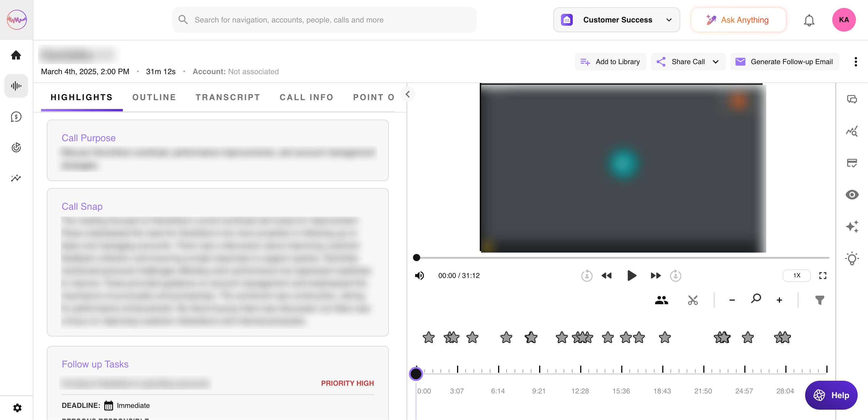The height and width of the screenshot is (420, 868).
Task: Open the calls waveform sidebar icon
Action: [x=16, y=86]
